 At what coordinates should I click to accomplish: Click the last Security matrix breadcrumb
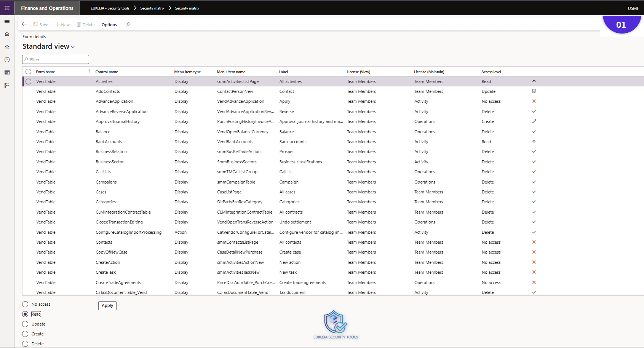(x=187, y=8)
